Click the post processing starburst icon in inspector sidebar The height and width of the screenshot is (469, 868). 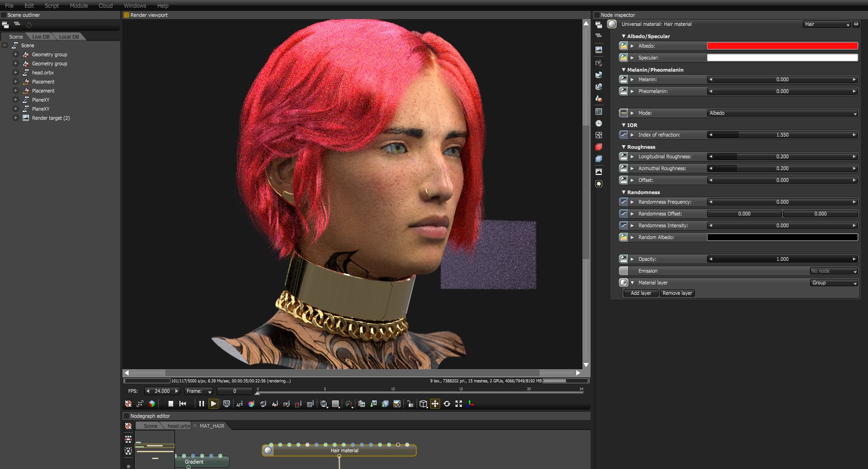tap(599, 184)
